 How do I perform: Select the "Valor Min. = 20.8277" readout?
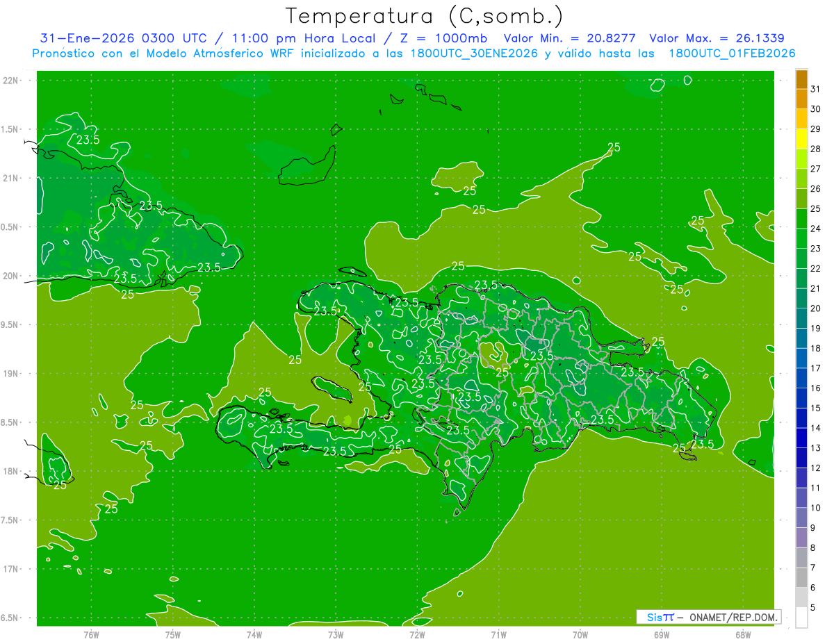570,38
